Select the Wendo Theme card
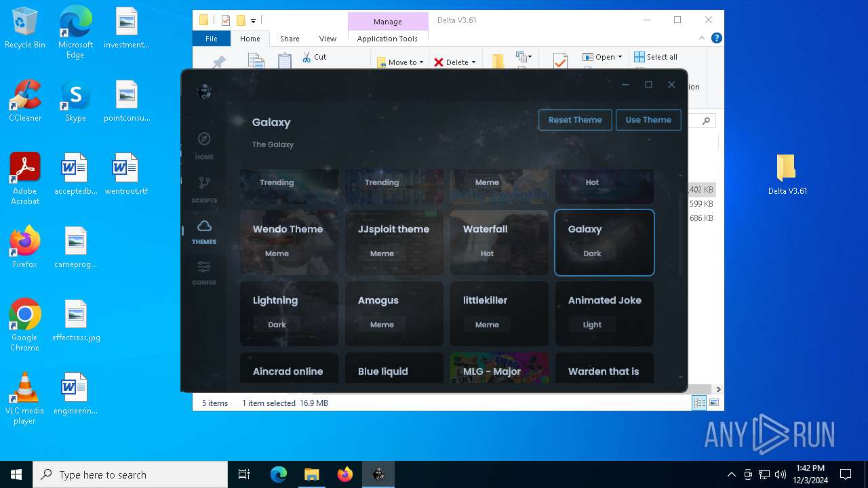This screenshot has height=488, width=868. (x=289, y=243)
